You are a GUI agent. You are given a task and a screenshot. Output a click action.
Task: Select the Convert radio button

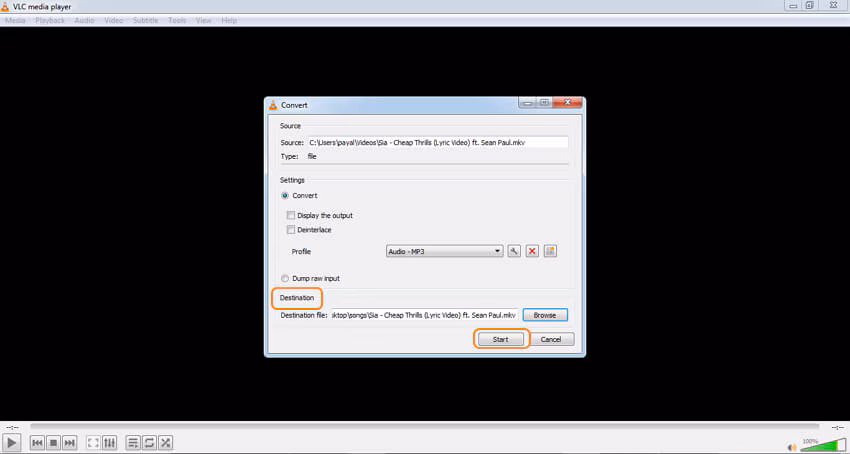click(x=285, y=196)
